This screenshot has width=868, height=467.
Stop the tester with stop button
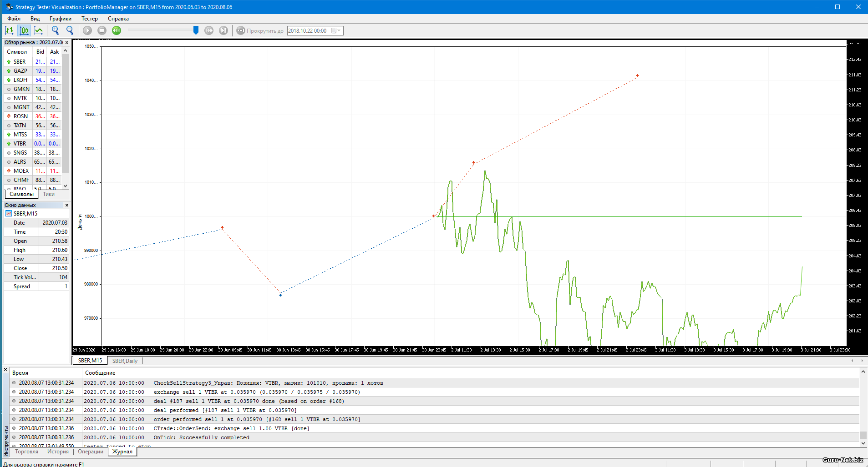102,30
